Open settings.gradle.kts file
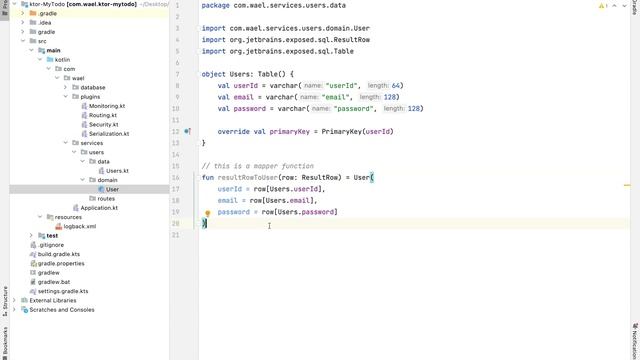 pyautogui.click(x=63, y=291)
